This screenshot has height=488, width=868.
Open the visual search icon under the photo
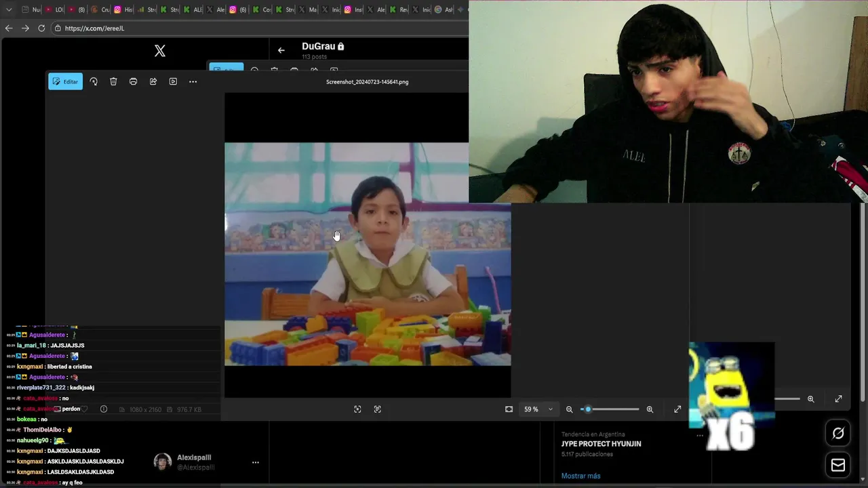357,409
